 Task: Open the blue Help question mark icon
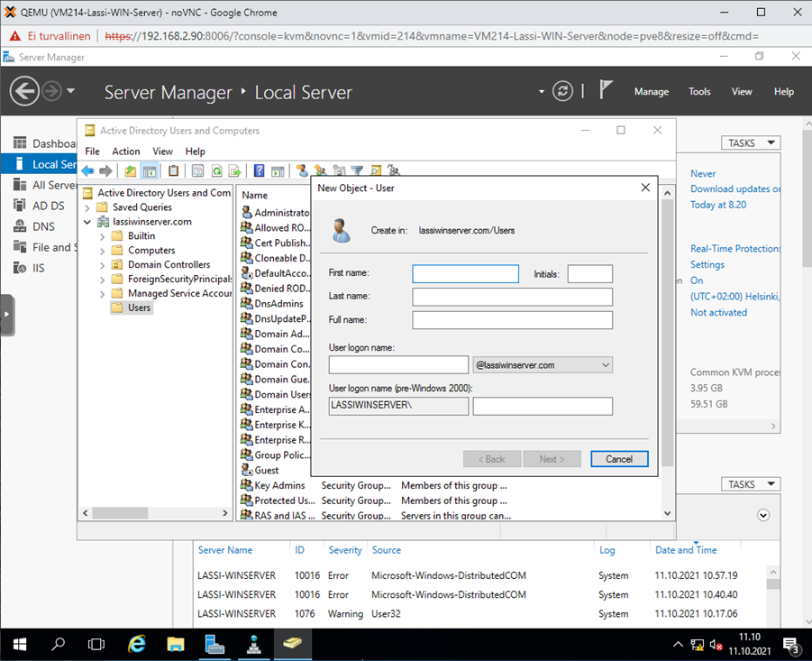coord(260,170)
